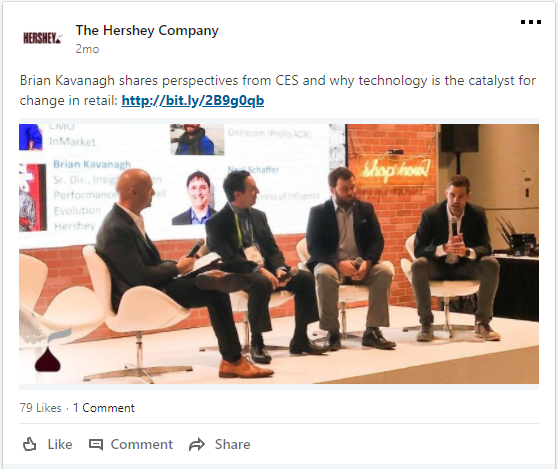This screenshot has height=469, width=558.
Task: Click the Share arrow icon
Action: tap(197, 444)
